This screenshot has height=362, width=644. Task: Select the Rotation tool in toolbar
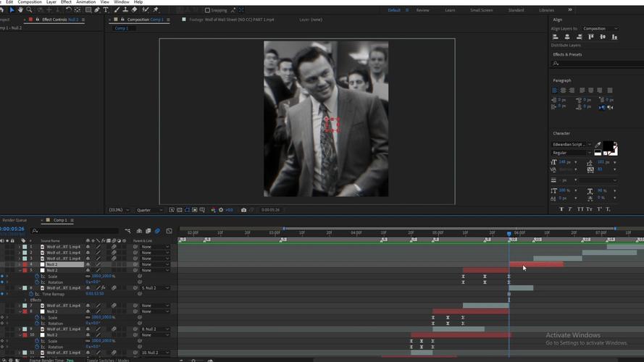[x=69, y=10]
